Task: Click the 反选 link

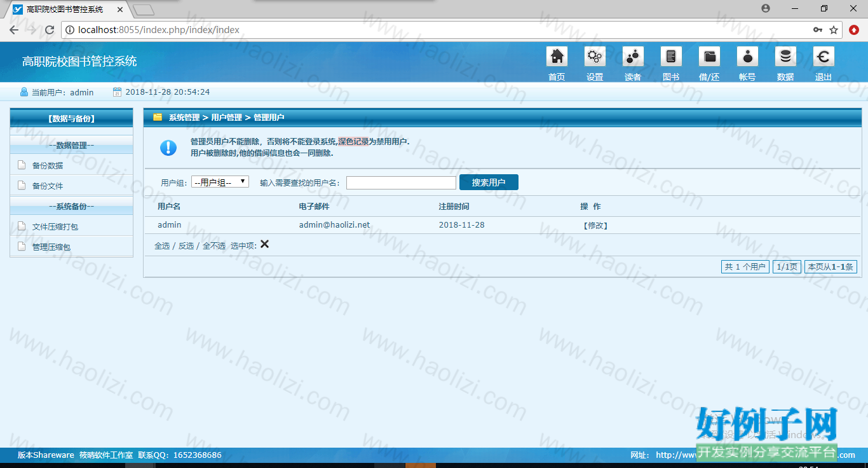Action: 186,245
